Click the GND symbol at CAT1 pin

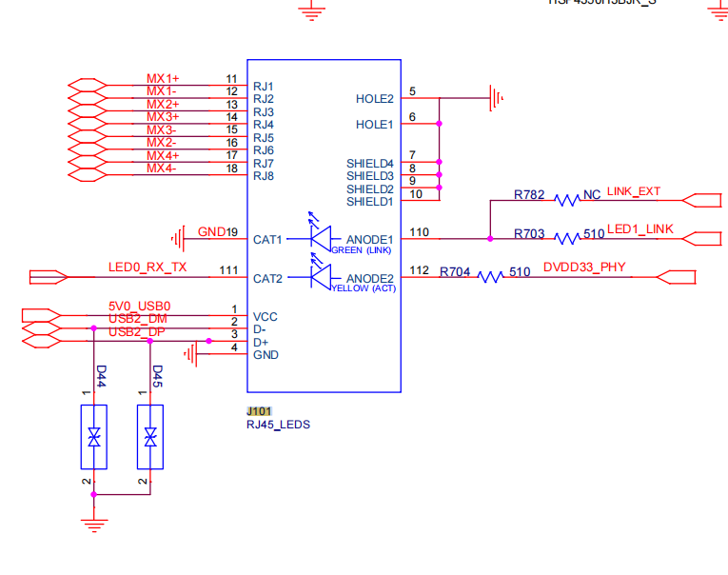coord(178,239)
